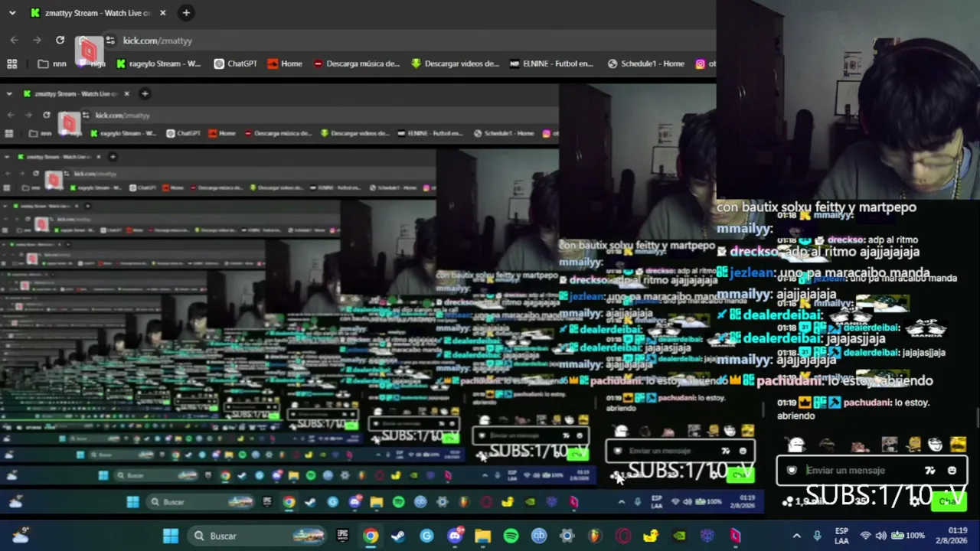Open File Explorer on the bottom taskbar
This screenshot has width=980, height=551.
[482, 536]
